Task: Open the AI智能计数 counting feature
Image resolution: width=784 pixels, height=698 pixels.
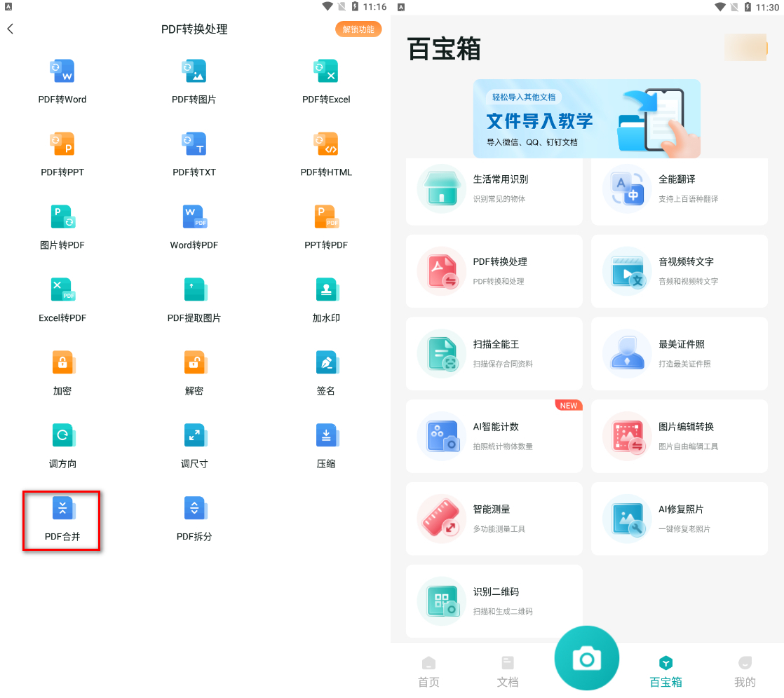Action: (494, 436)
